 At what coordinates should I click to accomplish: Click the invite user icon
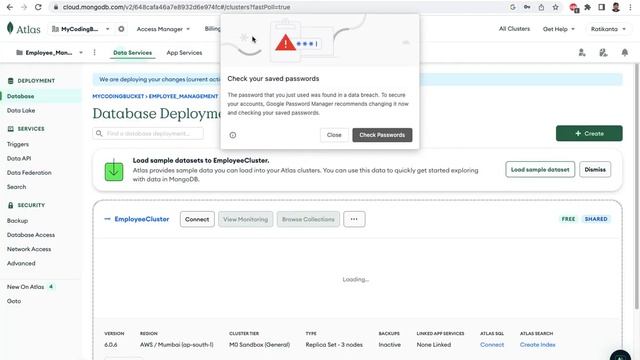tap(582, 52)
